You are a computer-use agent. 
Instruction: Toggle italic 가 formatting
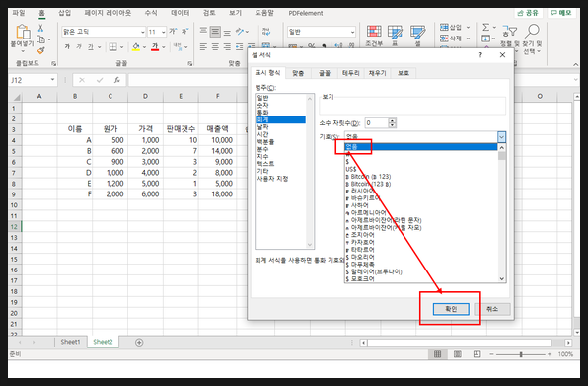79,46
